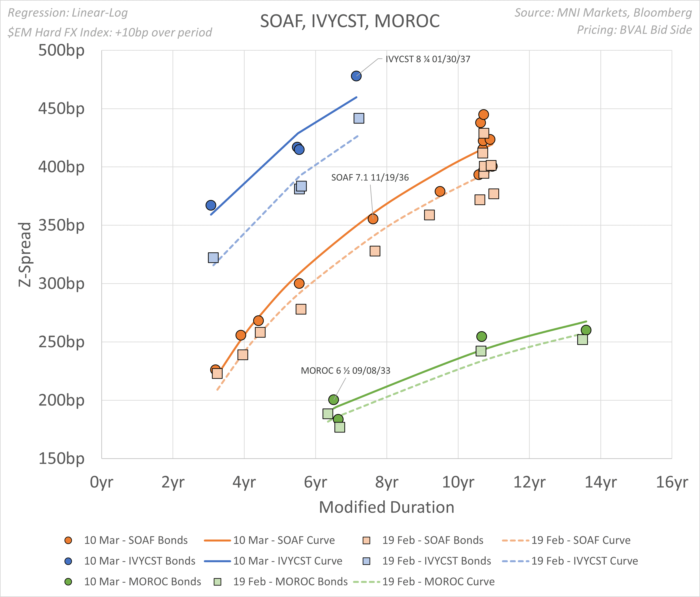Select the IVYCST 8 ¼ 01/30/37 data label text
The height and width of the screenshot is (597, 700).
[x=428, y=59]
